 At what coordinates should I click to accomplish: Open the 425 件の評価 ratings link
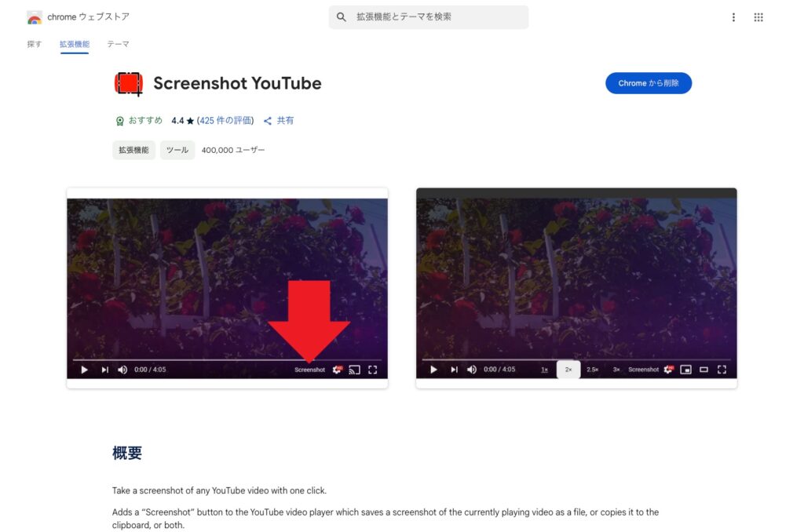click(x=225, y=120)
